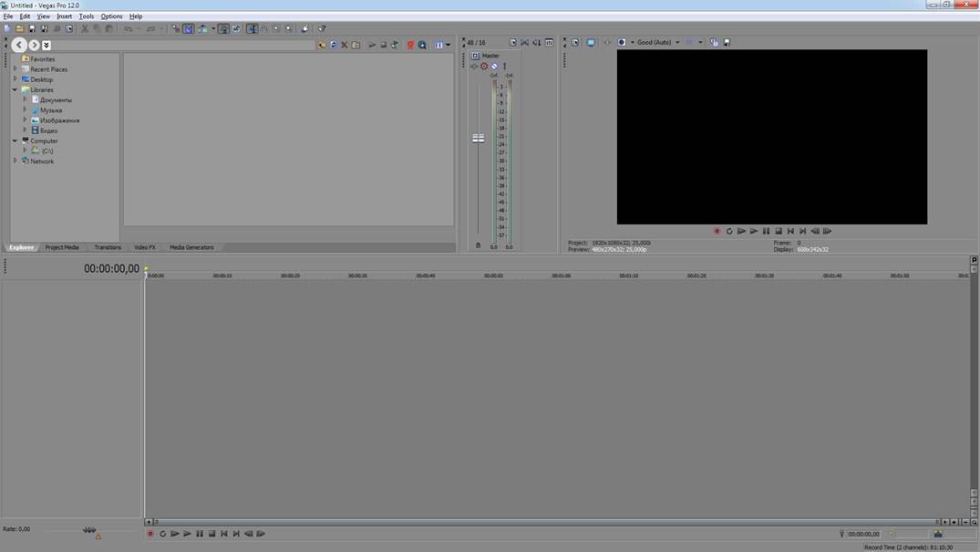Click Play in the timeline transport bar
The image size is (980, 552).
(187, 534)
